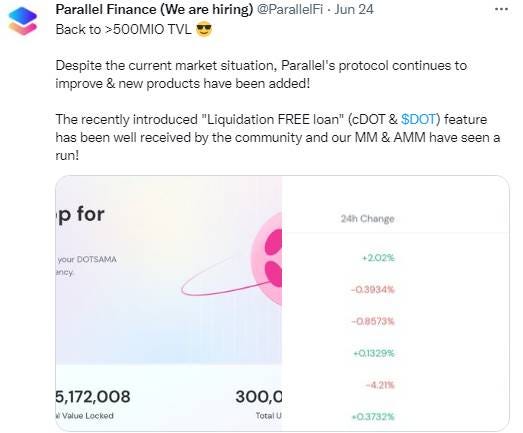
Task: Select the -0.8573% change value
Action: (373, 321)
